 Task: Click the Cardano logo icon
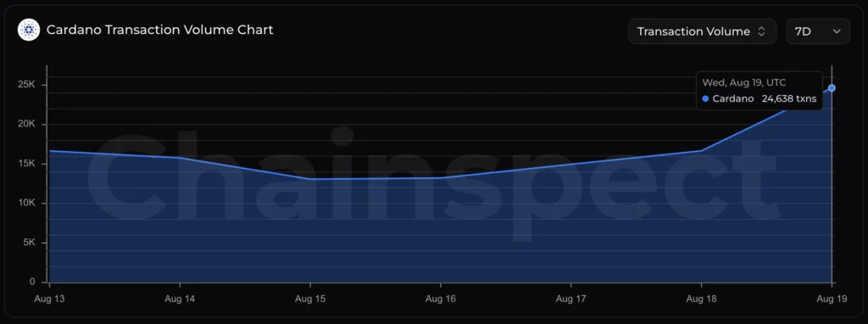[x=29, y=30]
